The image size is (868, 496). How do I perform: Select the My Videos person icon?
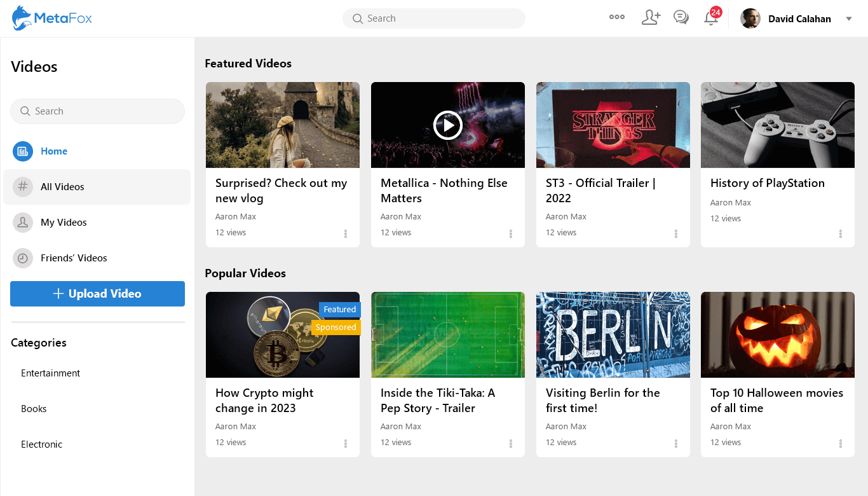[x=23, y=222]
